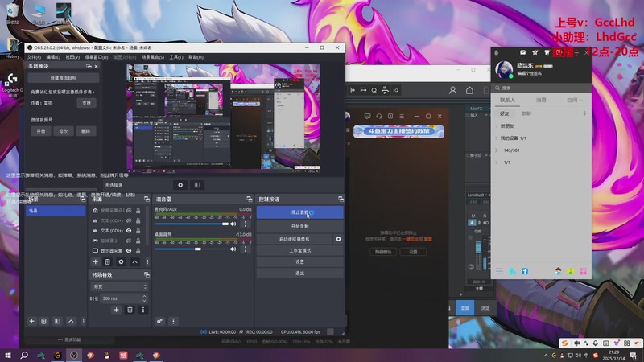This screenshot has height=362, width=644.
Task: Open 麦克风/Aux channel three-dot menu
Action: pyautogui.click(x=246, y=224)
